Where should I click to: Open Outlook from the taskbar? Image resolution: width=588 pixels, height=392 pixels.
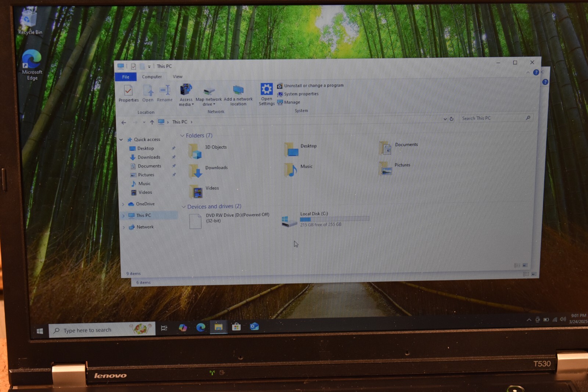point(254,326)
